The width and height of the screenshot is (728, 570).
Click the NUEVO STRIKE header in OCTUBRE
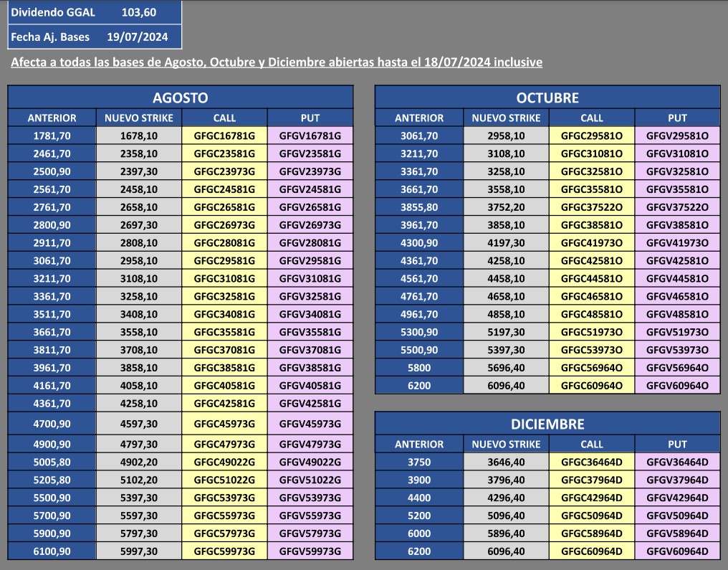click(x=503, y=117)
